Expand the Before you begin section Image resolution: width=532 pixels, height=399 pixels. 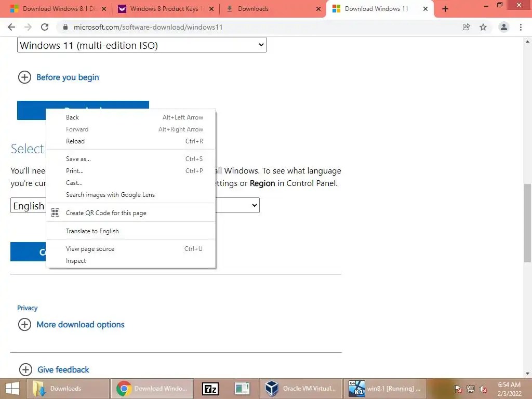coord(58,77)
